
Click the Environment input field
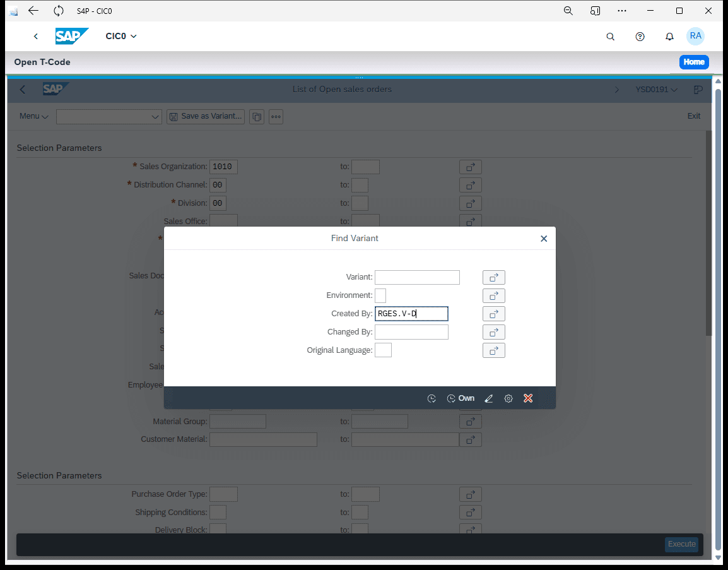[x=380, y=295]
